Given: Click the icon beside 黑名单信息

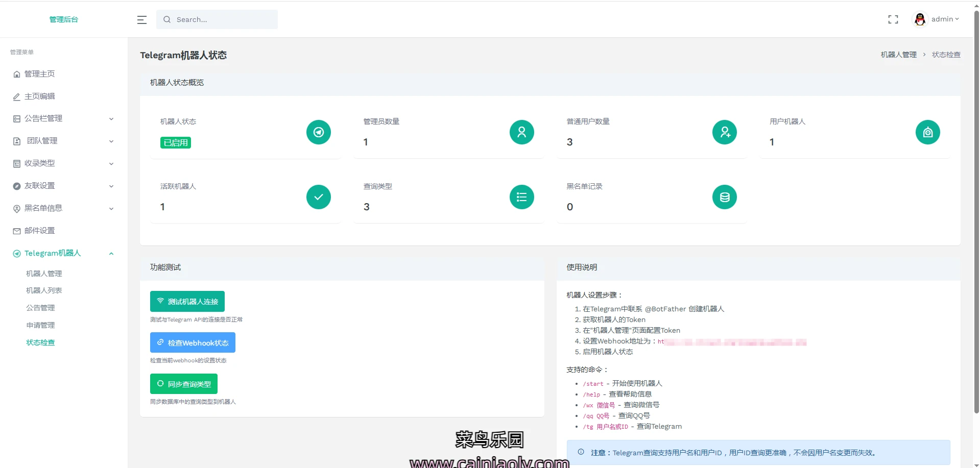Looking at the screenshot, I should tap(17, 208).
